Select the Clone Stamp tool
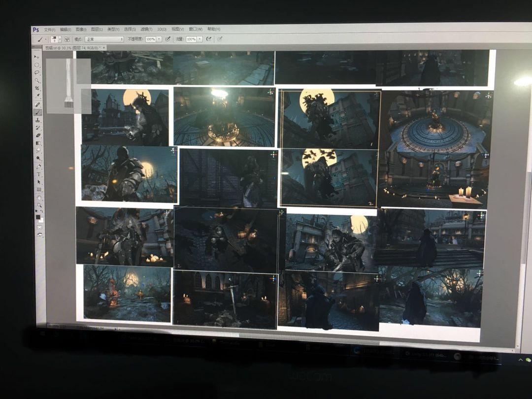The height and width of the screenshot is (399, 532). 37,120
